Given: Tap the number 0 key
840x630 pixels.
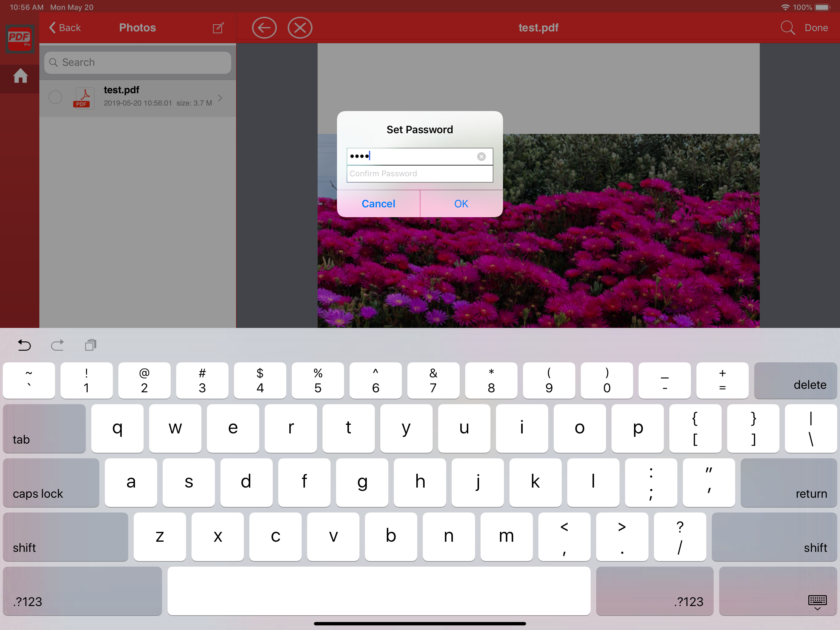Looking at the screenshot, I should pyautogui.click(x=607, y=380).
